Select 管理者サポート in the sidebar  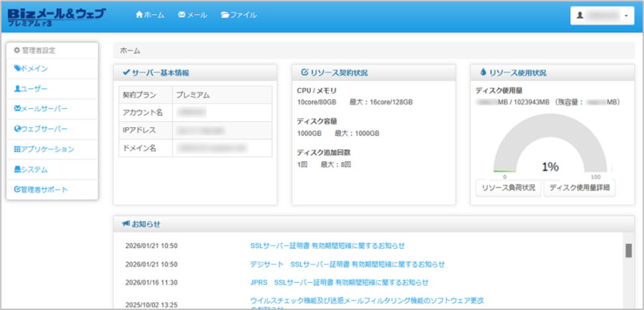(x=52, y=189)
